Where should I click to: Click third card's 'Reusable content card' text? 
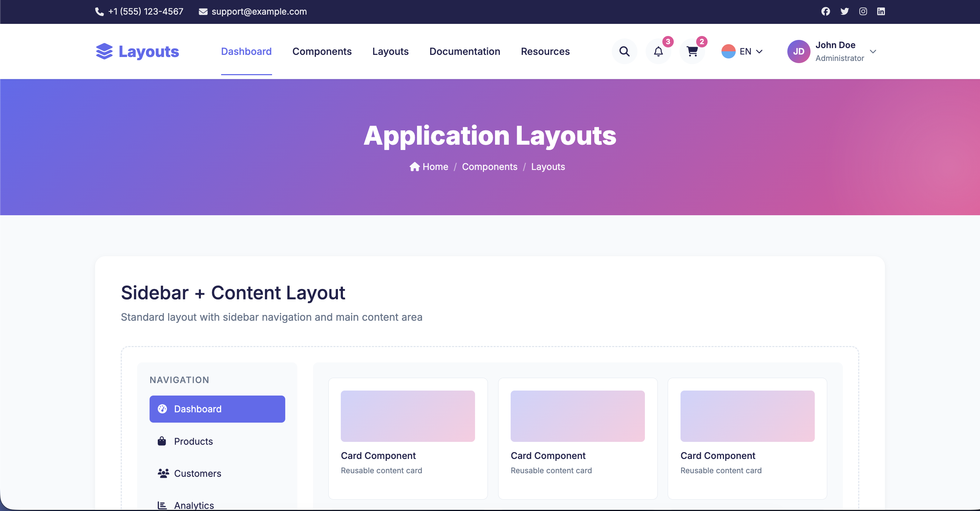tap(721, 471)
